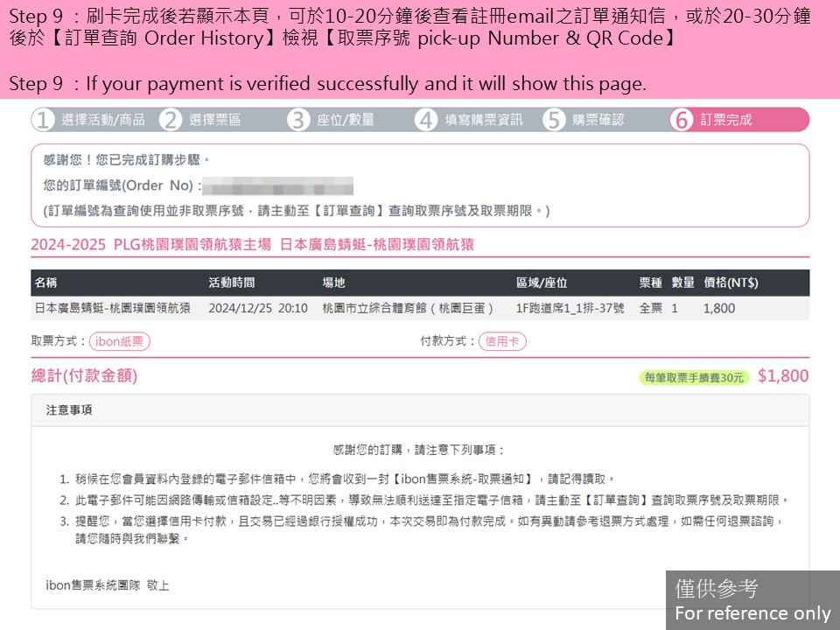Click the blurred order number field
The image size is (840, 630).
[x=278, y=186]
